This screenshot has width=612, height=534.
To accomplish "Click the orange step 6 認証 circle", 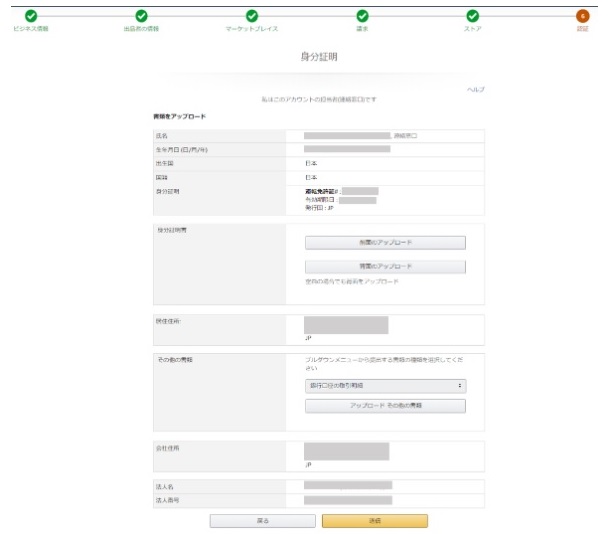I will point(582,15).
